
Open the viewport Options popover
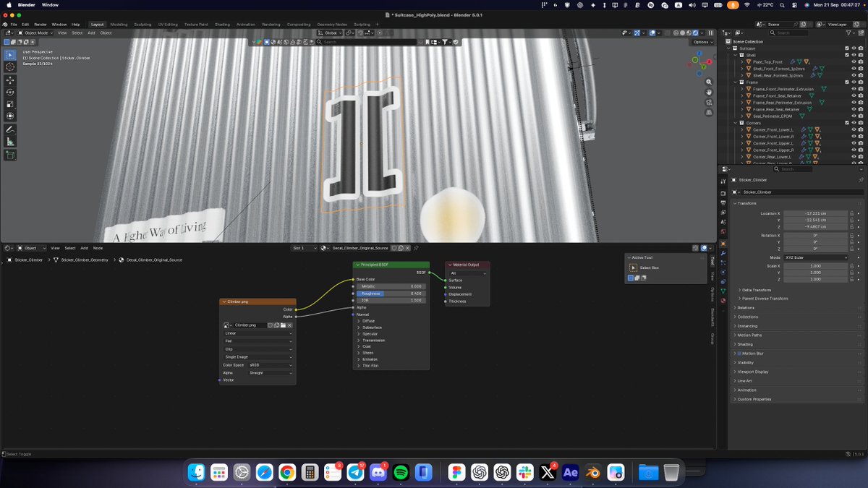click(x=702, y=42)
